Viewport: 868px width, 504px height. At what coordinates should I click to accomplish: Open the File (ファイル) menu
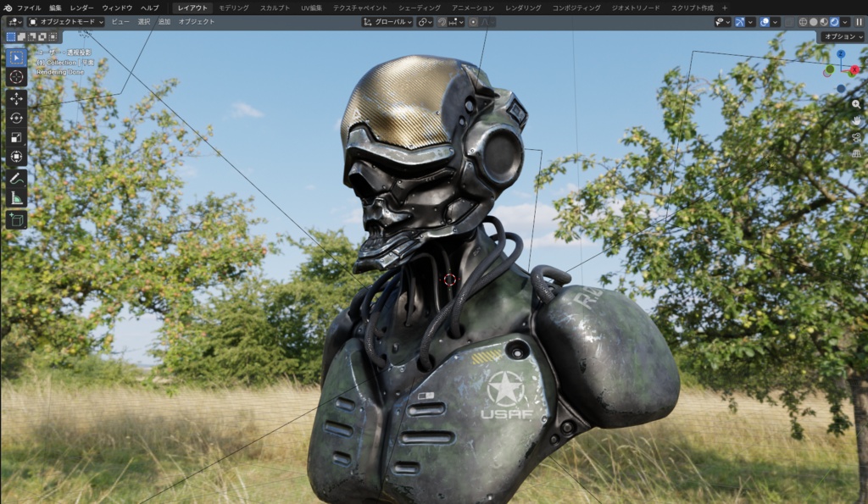[29, 8]
